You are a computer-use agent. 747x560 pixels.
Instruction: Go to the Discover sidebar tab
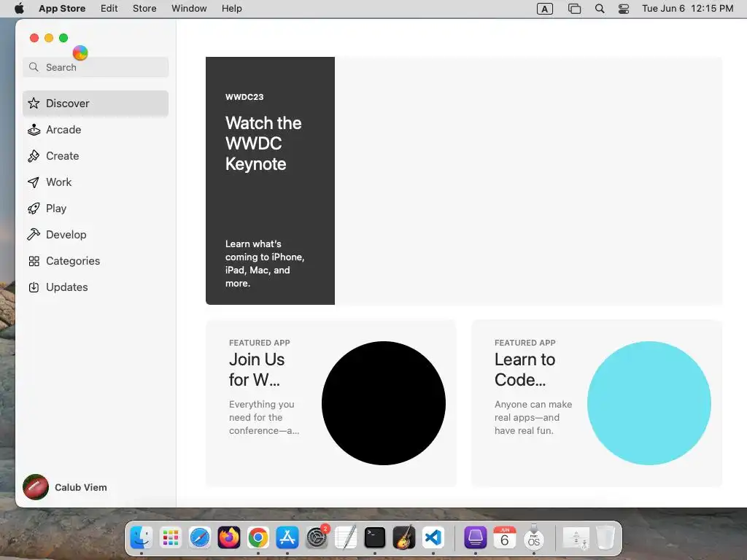96,104
